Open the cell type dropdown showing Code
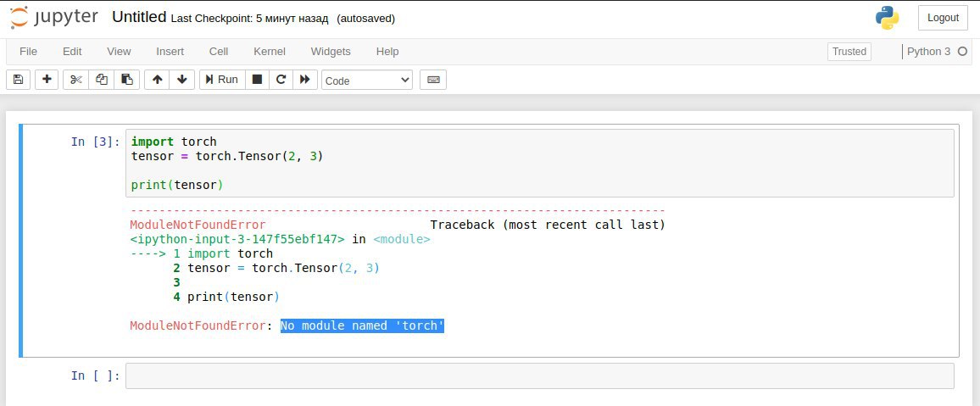 point(367,80)
